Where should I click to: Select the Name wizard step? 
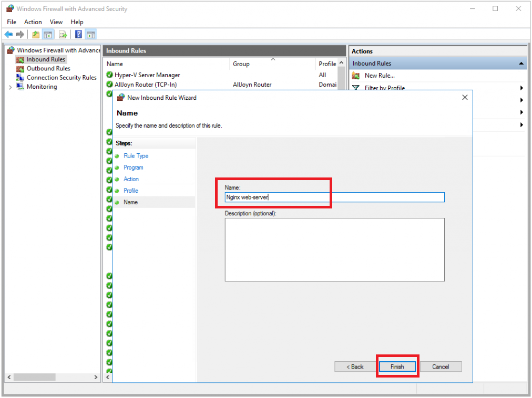[130, 202]
